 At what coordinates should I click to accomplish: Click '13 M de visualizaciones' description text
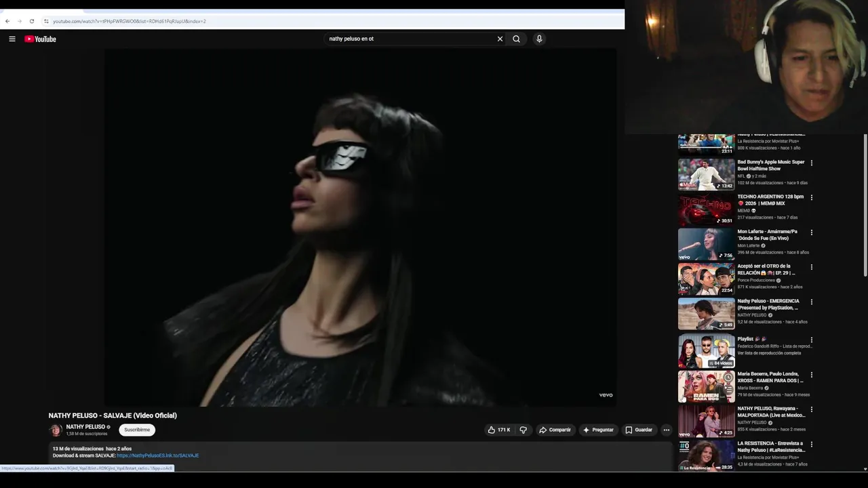78,449
